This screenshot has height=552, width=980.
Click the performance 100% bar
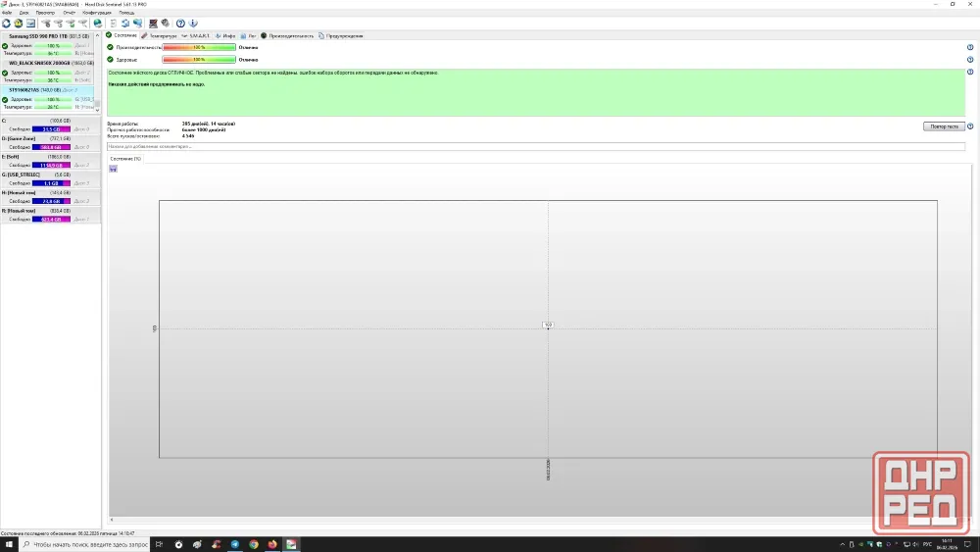(199, 47)
